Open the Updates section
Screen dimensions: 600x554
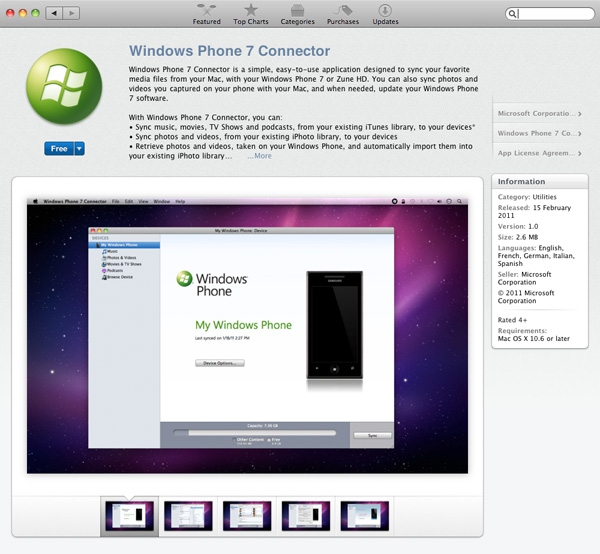[385, 14]
